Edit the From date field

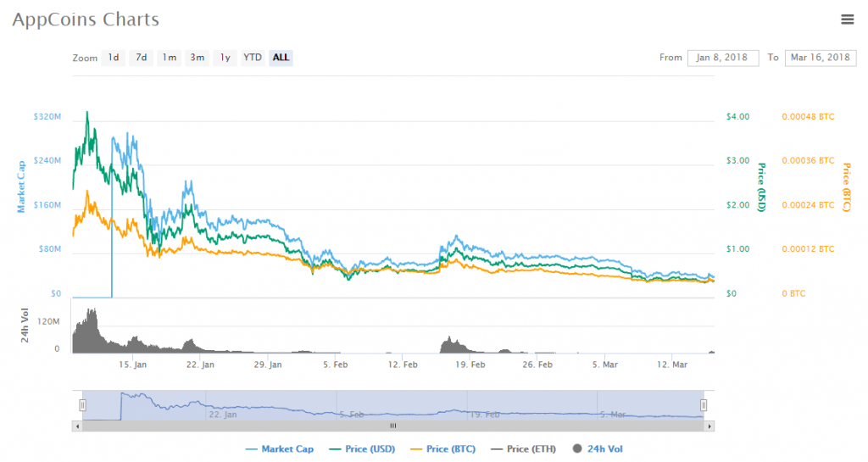pyautogui.click(x=722, y=58)
